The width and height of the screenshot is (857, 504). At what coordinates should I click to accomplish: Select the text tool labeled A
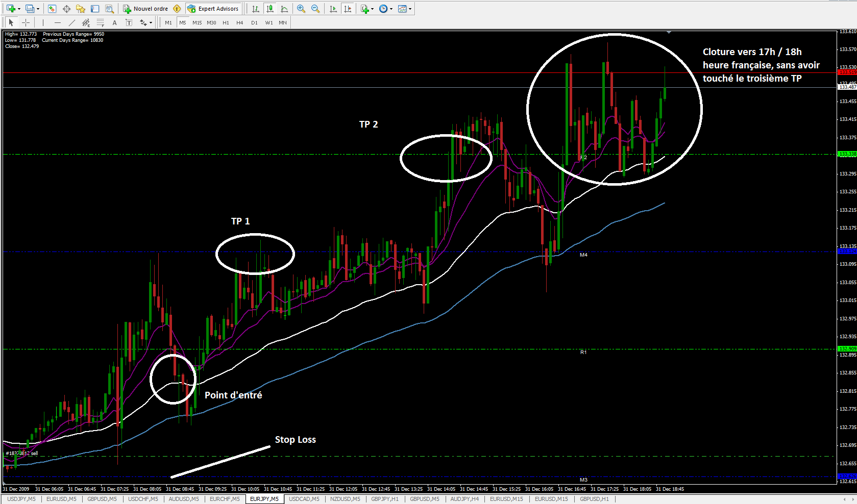[x=114, y=22]
